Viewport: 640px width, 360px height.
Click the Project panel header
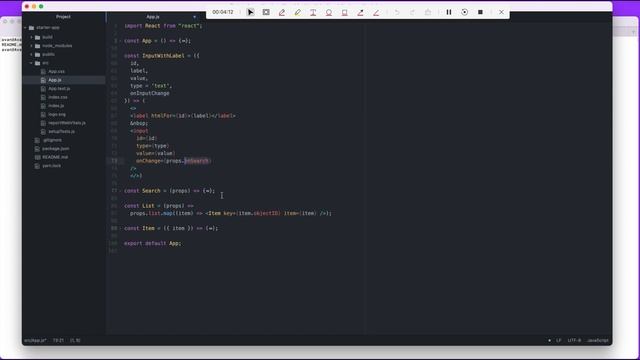[x=63, y=17]
